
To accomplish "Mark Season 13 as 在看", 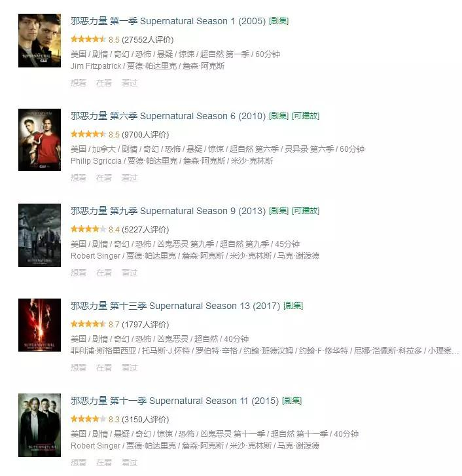I will pyautogui.click(x=104, y=367).
